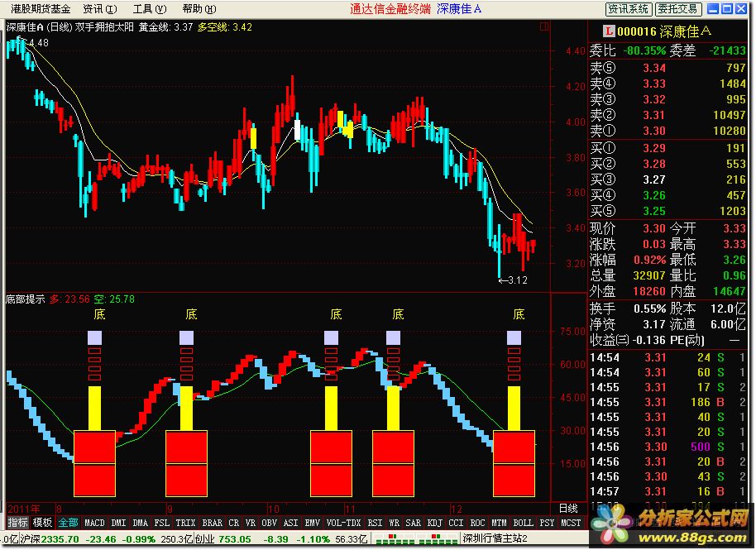Open the 工具(V) menu

150,8
